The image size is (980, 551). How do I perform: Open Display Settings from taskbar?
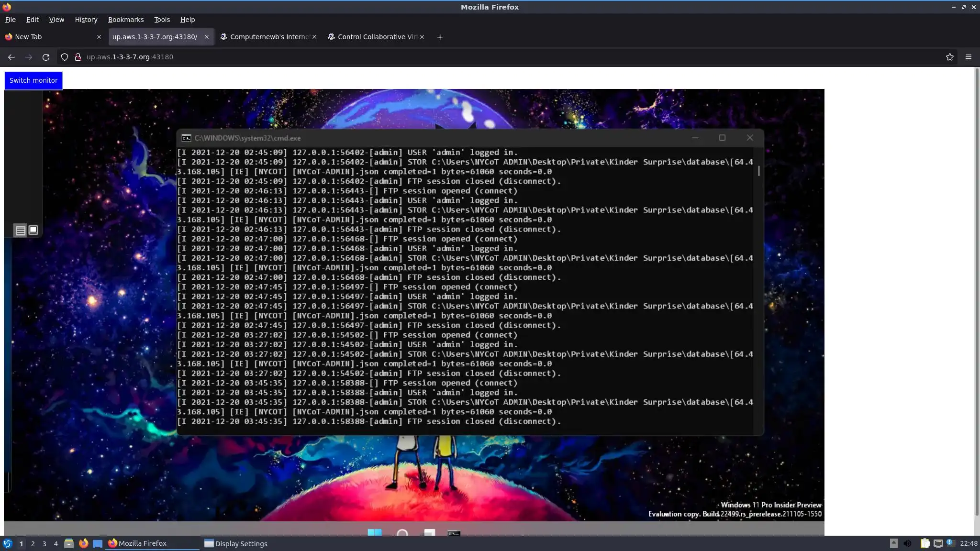click(235, 544)
